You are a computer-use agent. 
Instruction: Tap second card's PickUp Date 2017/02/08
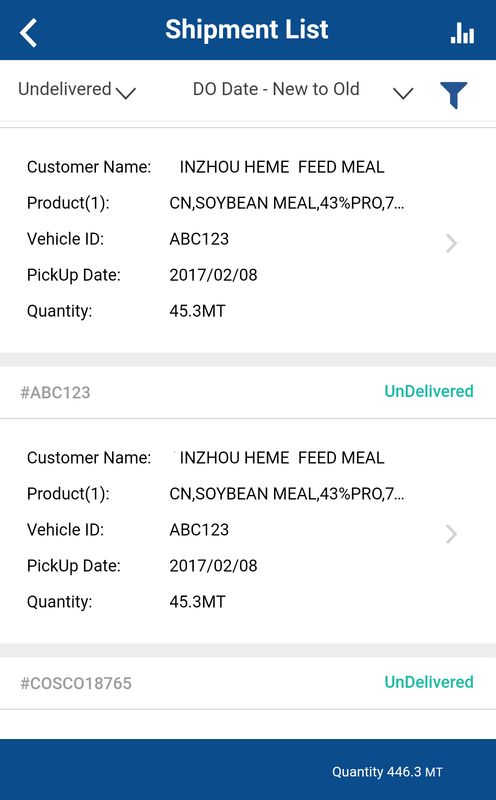[x=213, y=566]
